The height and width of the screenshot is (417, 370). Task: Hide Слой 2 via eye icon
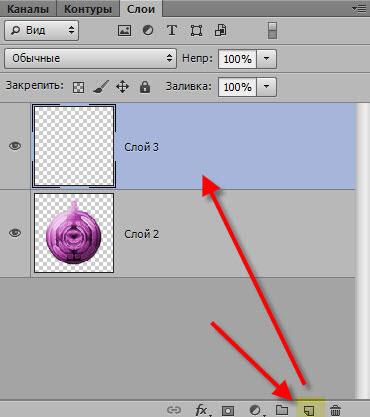tap(15, 233)
